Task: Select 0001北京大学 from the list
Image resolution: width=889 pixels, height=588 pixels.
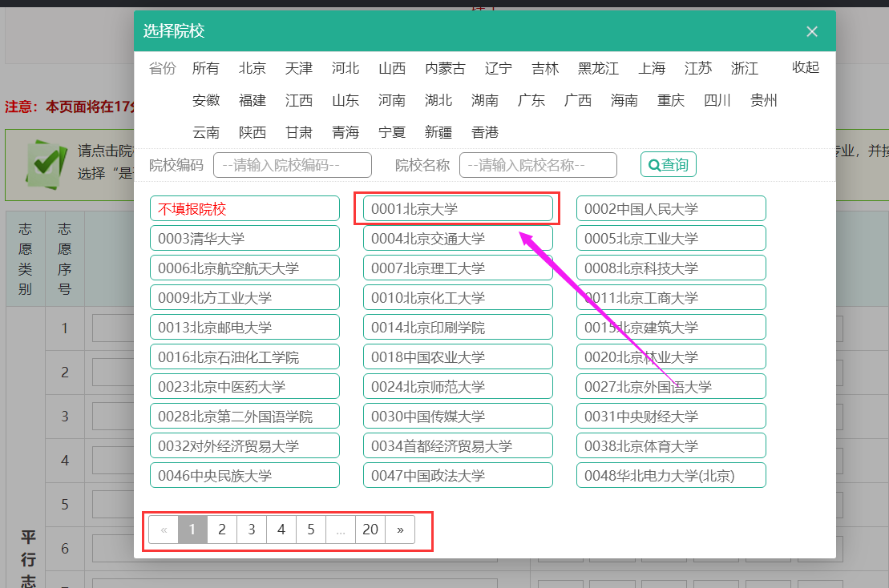Action: pyautogui.click(x=458, y=208)
